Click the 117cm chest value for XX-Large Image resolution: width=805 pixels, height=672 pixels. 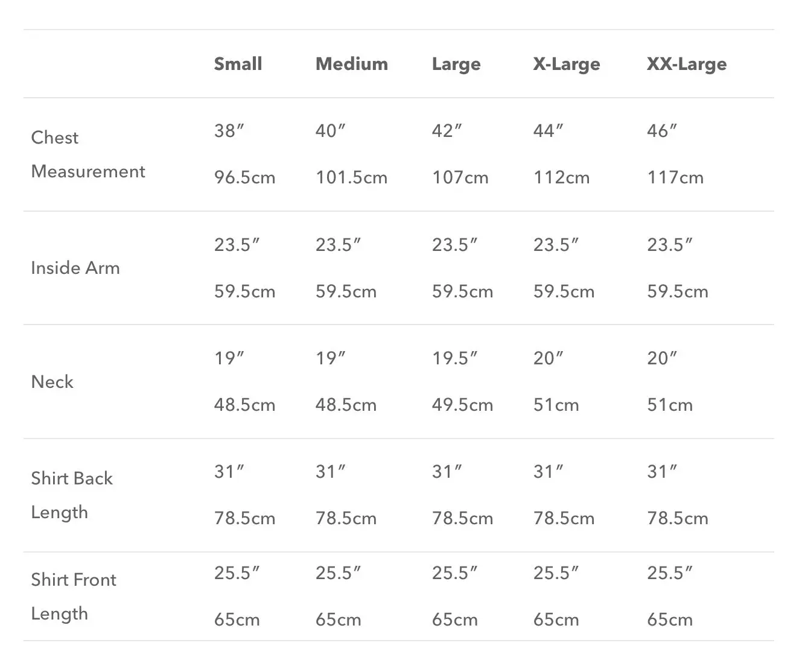(x=675, y=178)
